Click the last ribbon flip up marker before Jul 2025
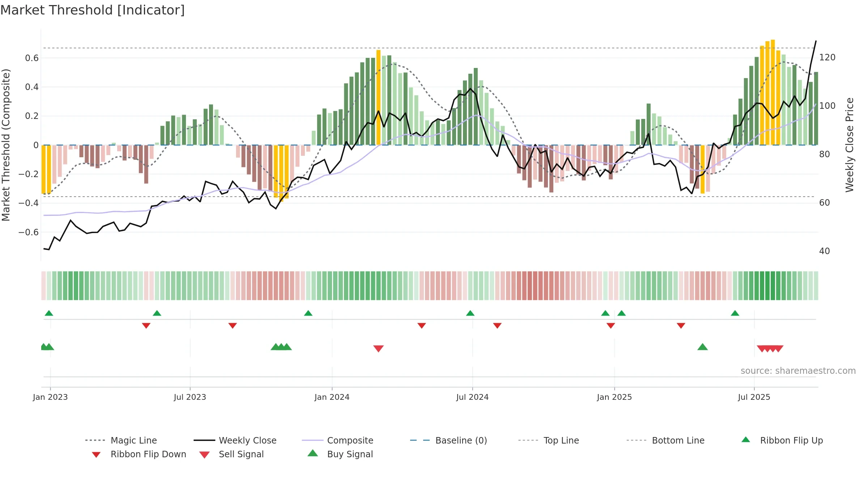Image resolution: width=868 pixels, height=488 pixels. coord(735,313)
